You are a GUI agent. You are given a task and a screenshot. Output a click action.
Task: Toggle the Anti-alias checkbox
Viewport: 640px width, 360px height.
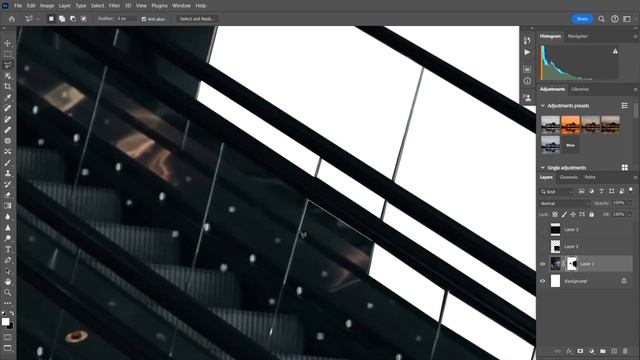click(x=144, y=19)
